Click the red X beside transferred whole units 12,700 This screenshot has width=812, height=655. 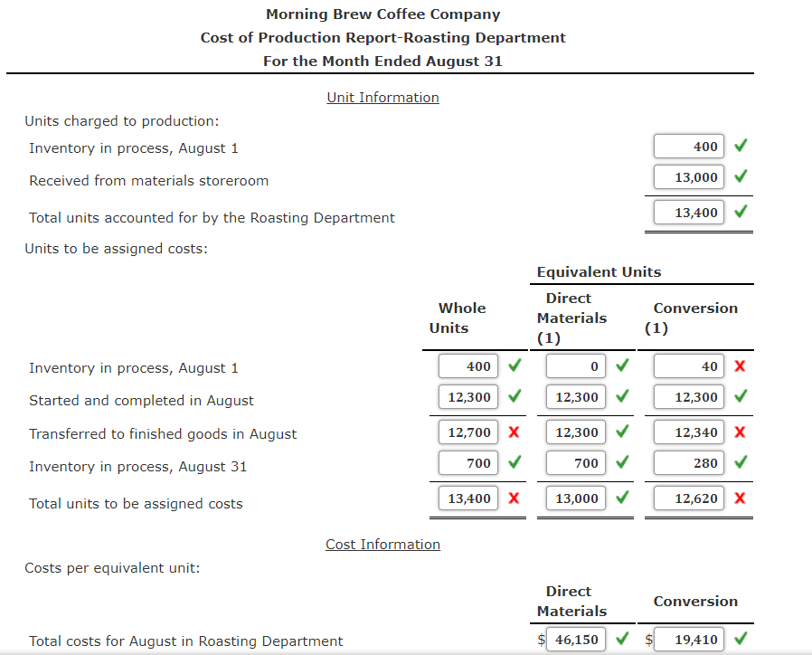[x=515, y=432]
